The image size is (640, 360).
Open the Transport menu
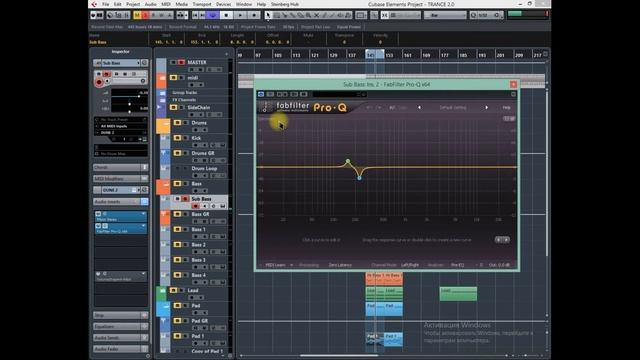click(202, 4)
